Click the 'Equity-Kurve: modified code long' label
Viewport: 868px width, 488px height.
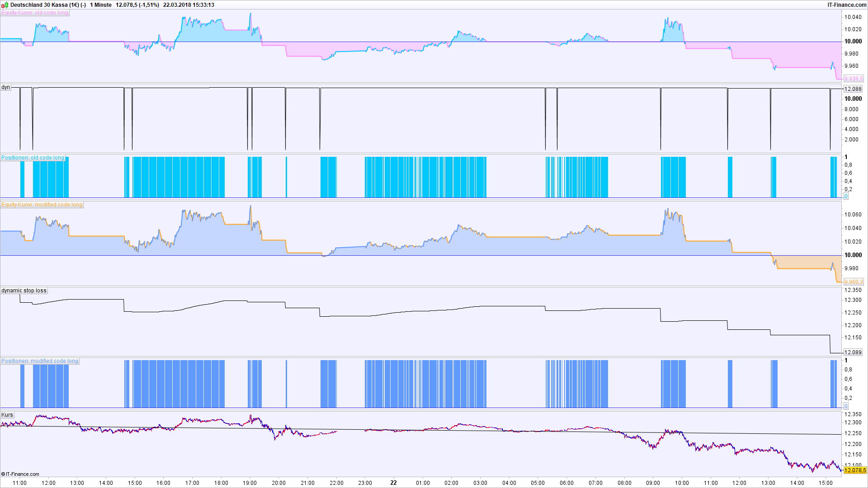(x=42, y=205)
